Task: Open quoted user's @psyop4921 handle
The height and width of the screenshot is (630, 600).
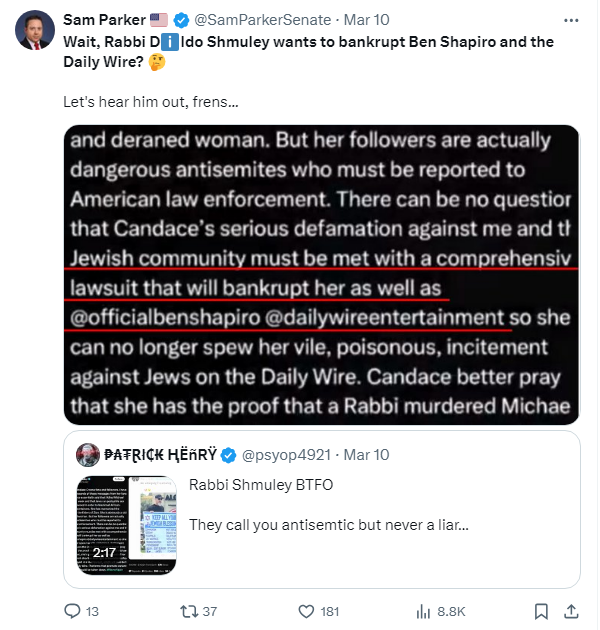Action: coord(290,455)
